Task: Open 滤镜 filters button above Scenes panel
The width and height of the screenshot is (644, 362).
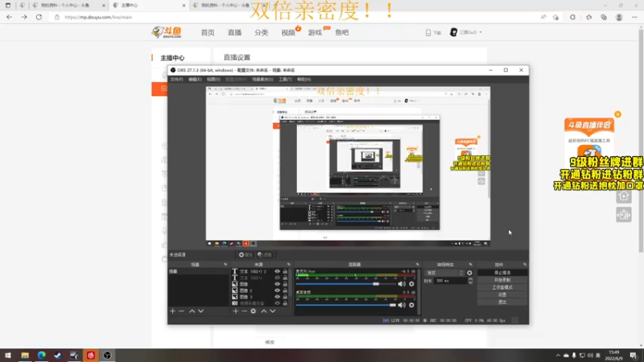Action: (x=265, y=255)
